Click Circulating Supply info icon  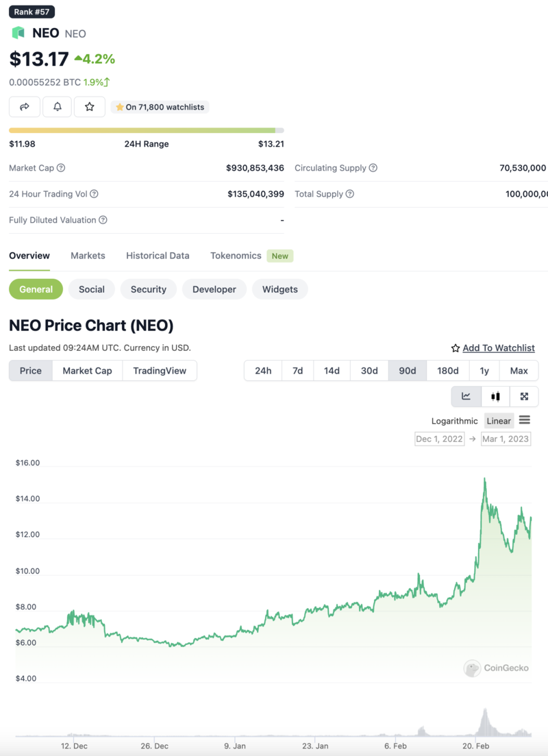click(x=373, y=168)
